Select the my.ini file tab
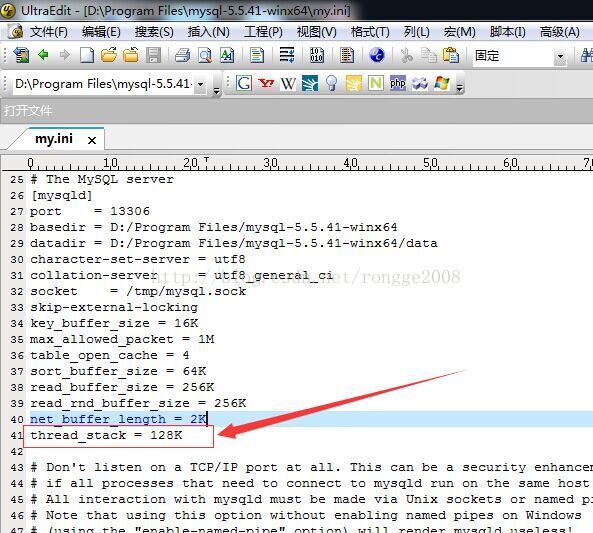 point(54,139)
